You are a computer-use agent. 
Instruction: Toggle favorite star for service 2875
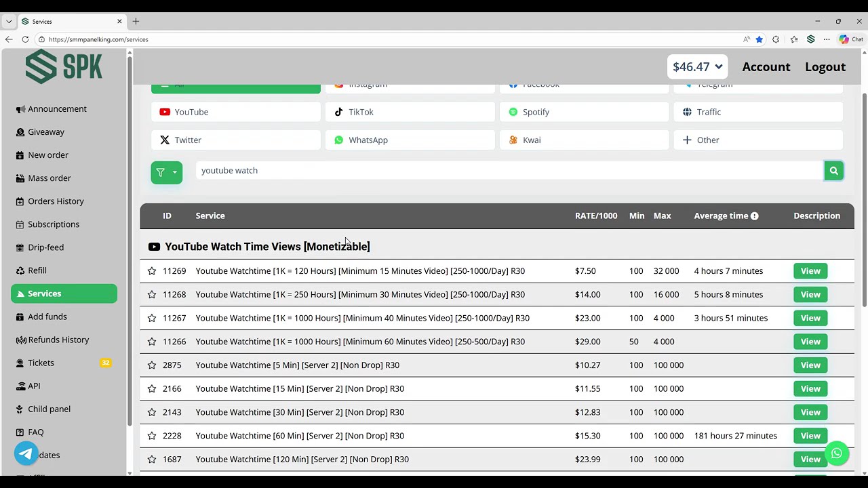[x=152, y=365]
